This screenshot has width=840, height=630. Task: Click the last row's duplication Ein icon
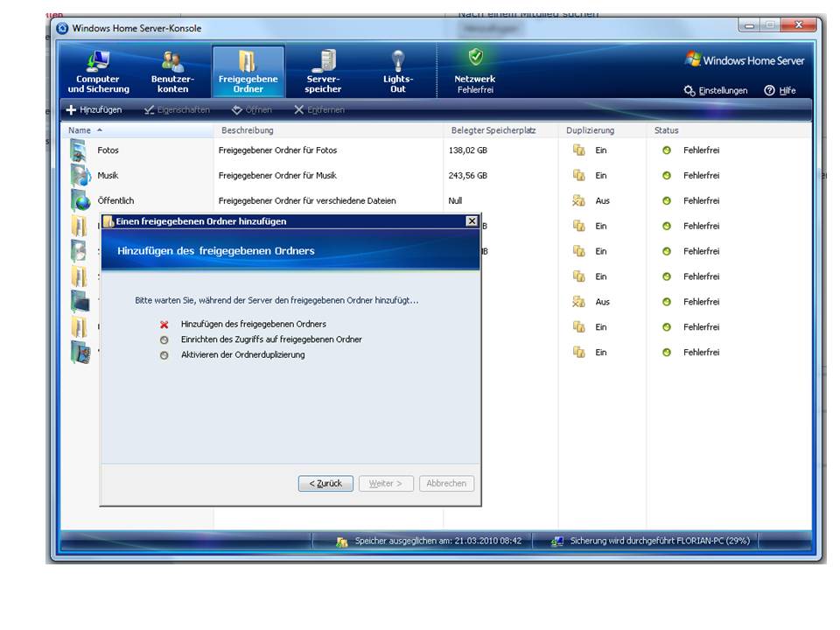(578, 353)
